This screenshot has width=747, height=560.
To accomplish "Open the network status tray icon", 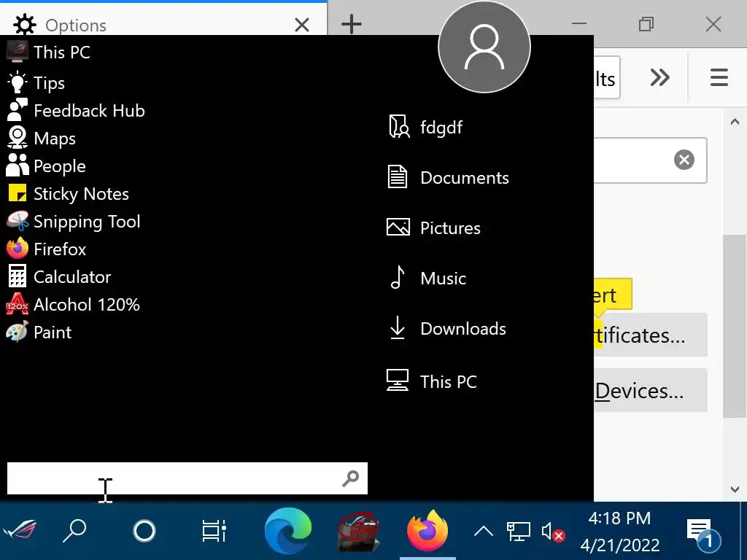I will (519, 531).
